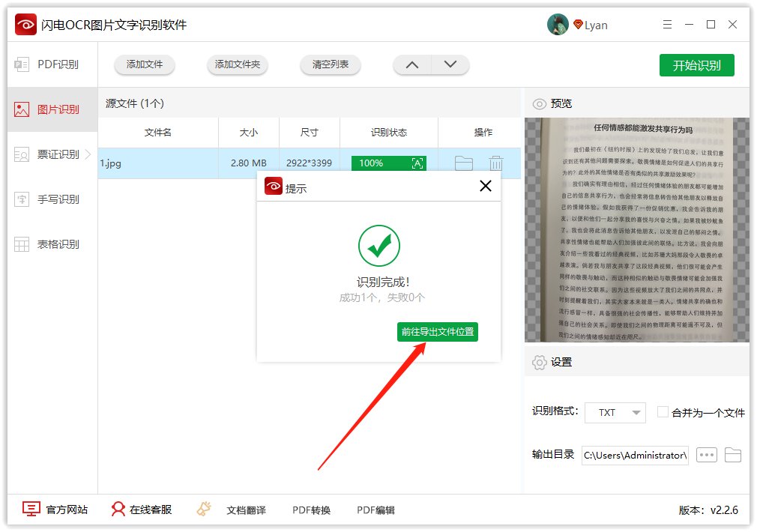The image size is (757, 532).
Task: Click the up arrow to reorder files
Action: click(x=411, y=65)
